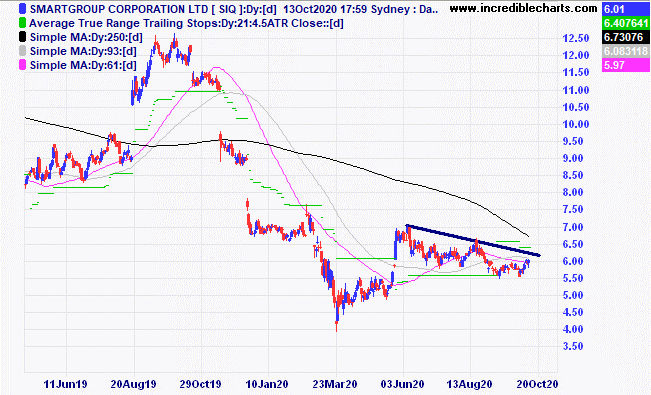The width and height of the screenshot is (651, 395).
Task: Select the dark blue descending trendline
Action: tap(473, 240)
